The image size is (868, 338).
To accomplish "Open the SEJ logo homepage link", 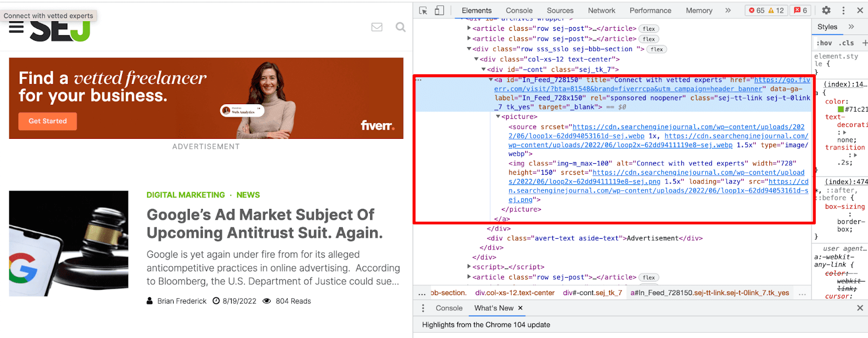I will coord(60,31).
